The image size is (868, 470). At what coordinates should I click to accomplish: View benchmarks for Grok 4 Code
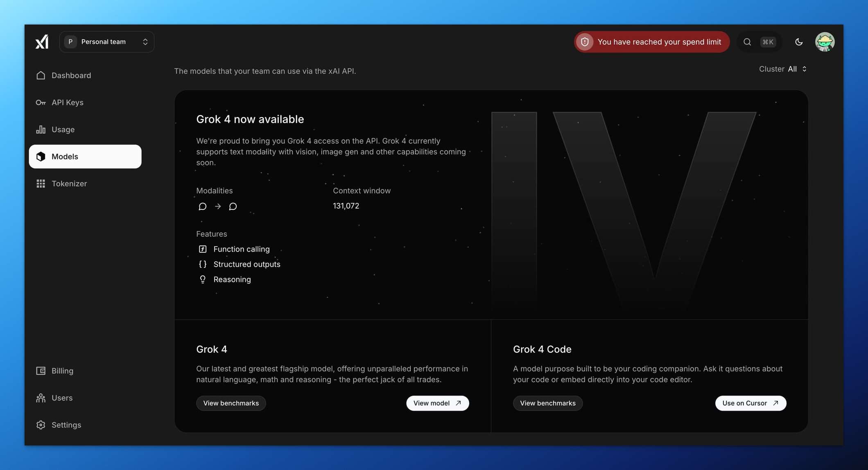tap(547, 403)
